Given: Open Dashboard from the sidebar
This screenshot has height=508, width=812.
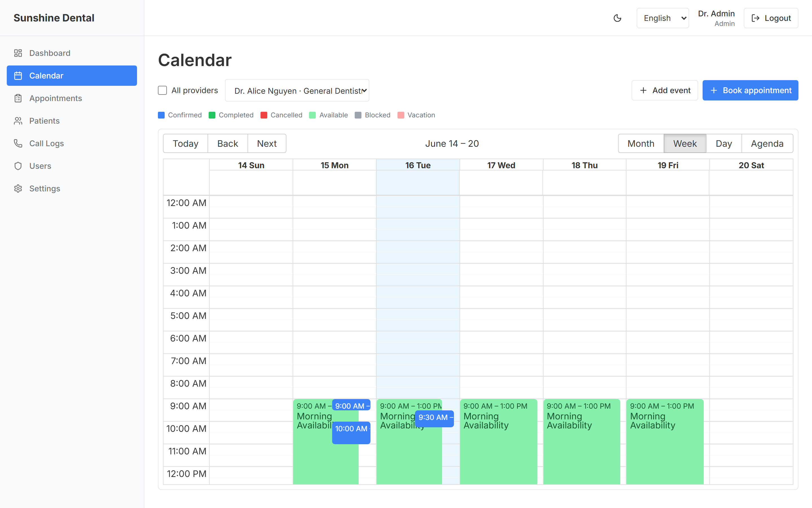Looking at the screenshot, I should pos(72,53).
